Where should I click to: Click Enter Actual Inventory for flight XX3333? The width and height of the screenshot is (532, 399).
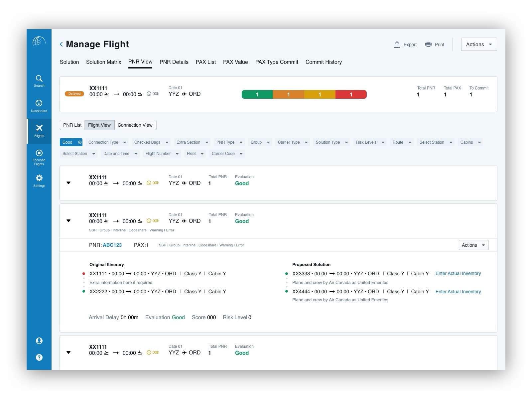click(x=458, y=273)
